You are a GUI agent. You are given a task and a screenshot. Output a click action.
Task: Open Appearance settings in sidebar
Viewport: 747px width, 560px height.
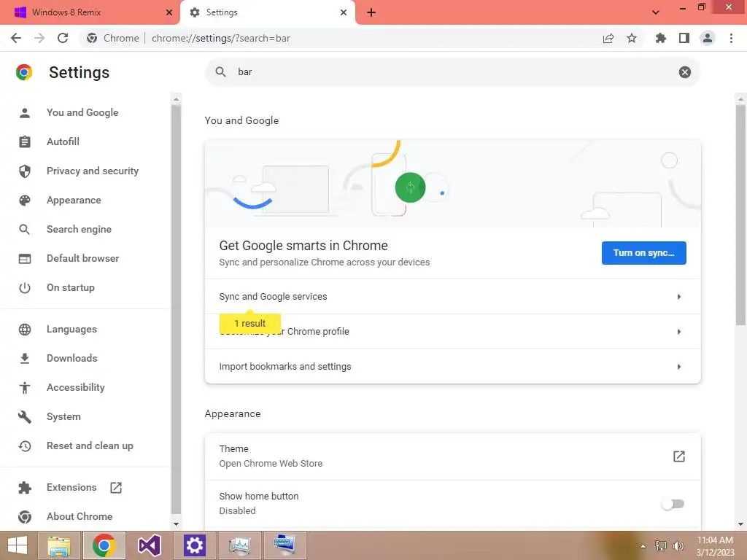pos(74,200)
